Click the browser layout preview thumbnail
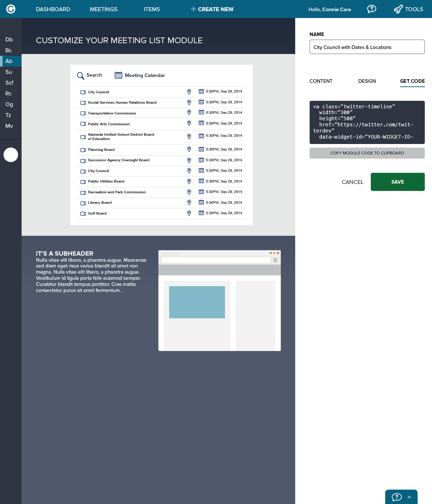 tap(220, 301)
